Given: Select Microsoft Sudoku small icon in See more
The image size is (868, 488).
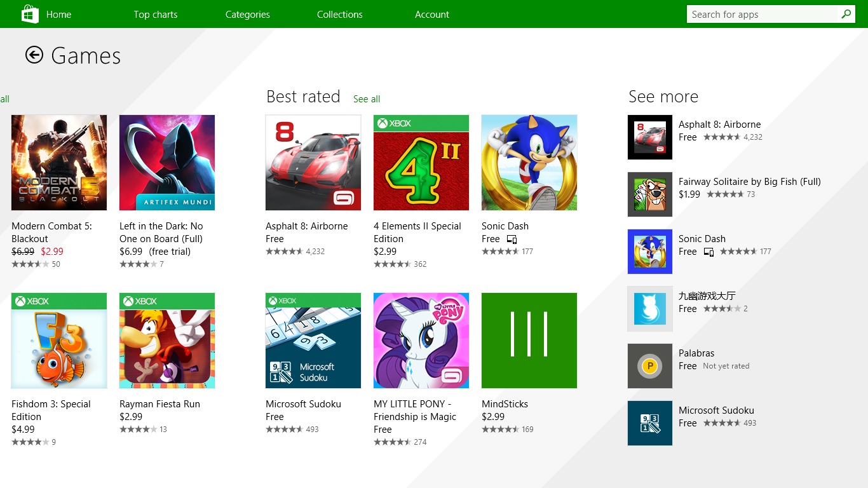Looking at the screenshot, I should (x=650, y=423).
